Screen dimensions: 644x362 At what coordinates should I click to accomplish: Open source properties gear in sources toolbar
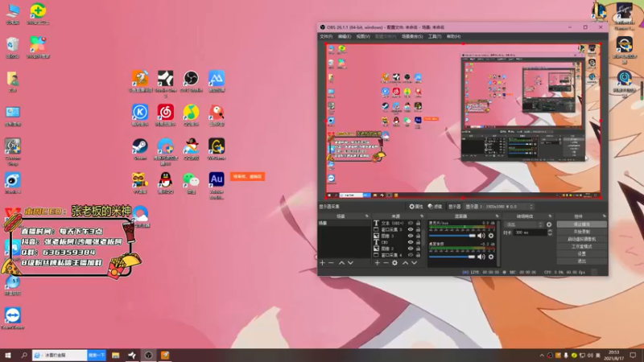click(x=394, y=263)
